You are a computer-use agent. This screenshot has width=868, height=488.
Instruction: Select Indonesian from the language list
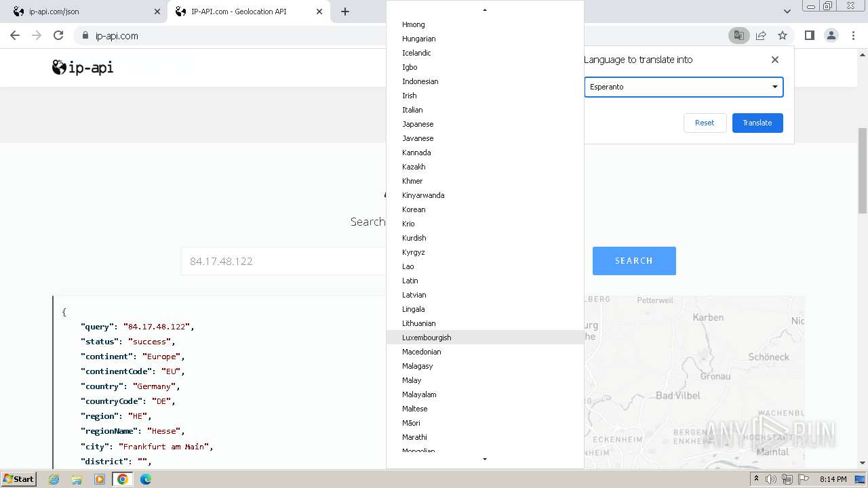pyautogui.click(x=485, y=81)
